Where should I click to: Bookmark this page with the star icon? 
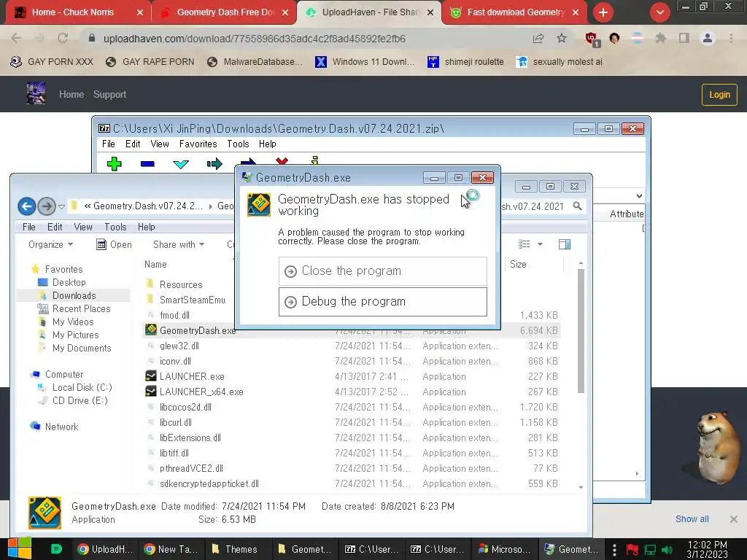[562, 38]
